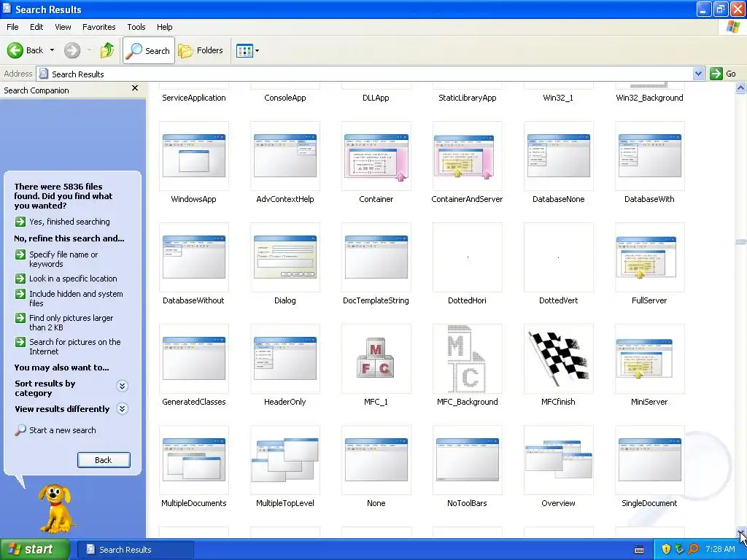This screenshot has width=747, height=560.
Task: Click the Search Results taskbar button
Action: point(135,550)
